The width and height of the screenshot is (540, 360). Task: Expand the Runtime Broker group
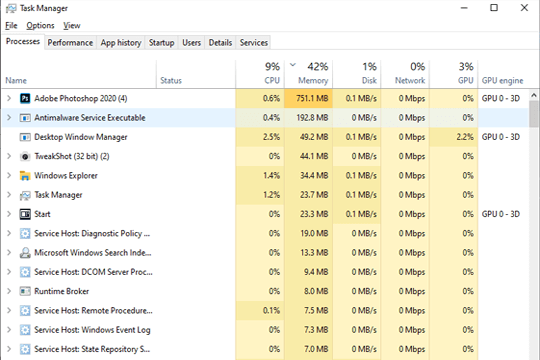[9, 291]
